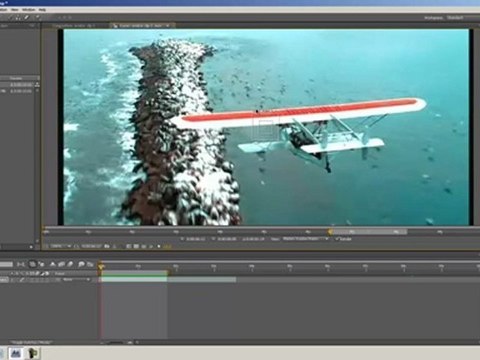Adjust the timeline zoom slider
Viewport: 480px width, 360px height.
116,342
